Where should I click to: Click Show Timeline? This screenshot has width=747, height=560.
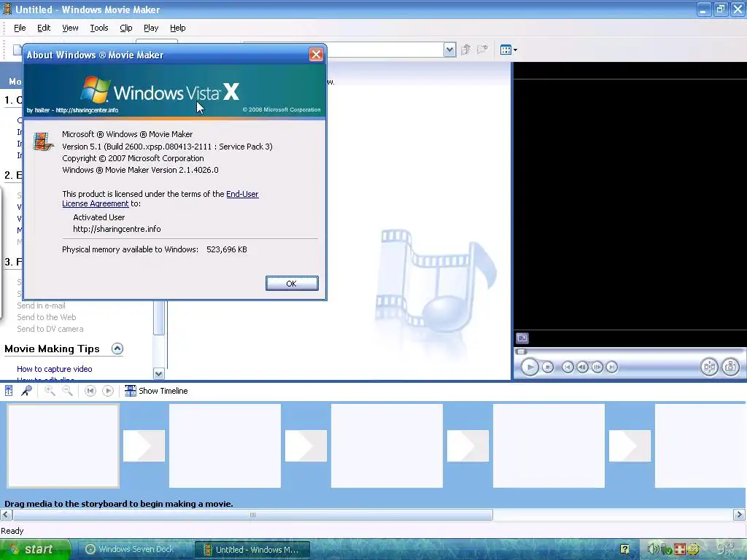click(156, 391)
